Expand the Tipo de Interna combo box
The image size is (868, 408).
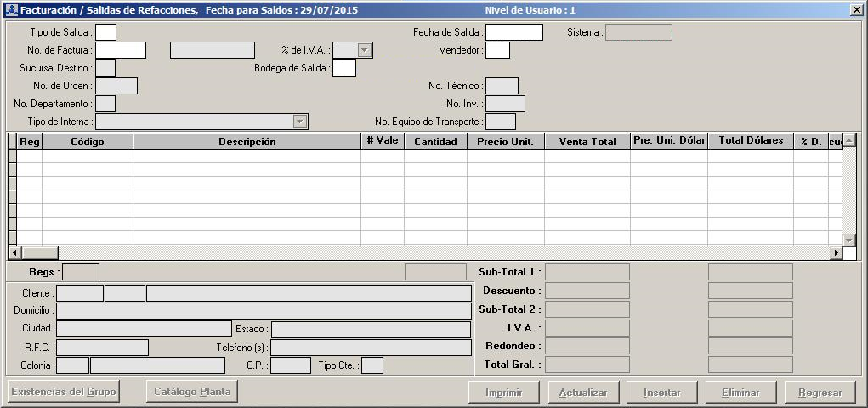pyautogui.click(x=299, y=122)
